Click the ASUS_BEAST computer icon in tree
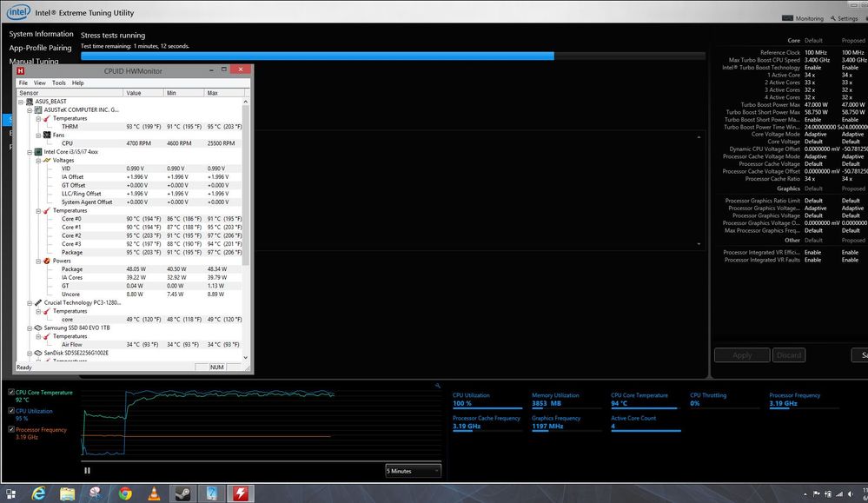This screenshot has height=503, width=868. 30,102
